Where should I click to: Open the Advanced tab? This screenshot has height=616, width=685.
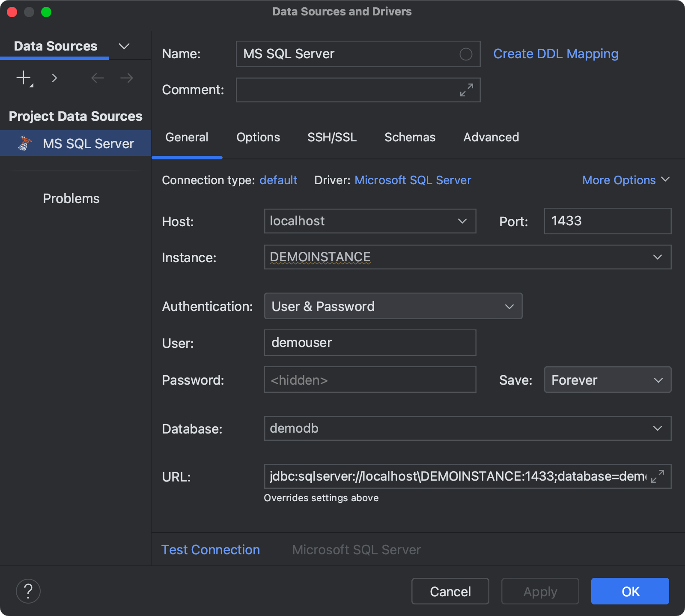[x=491, y=137]
